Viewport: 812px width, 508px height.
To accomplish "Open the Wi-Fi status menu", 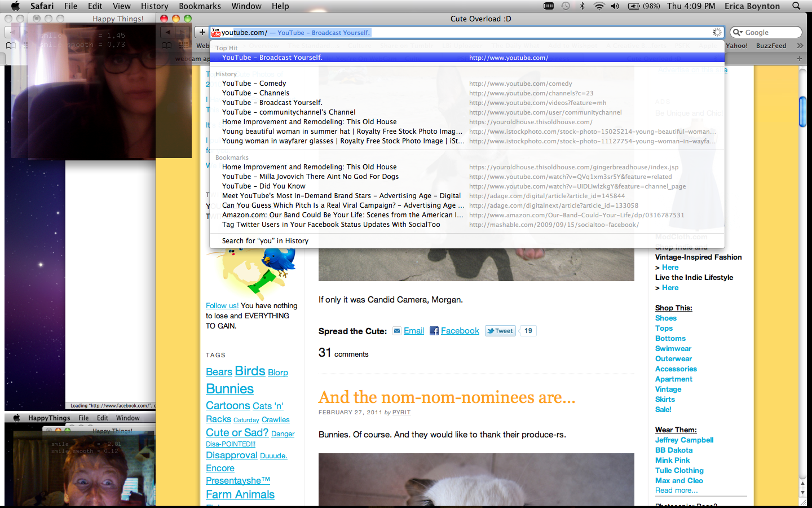I will click(x=599, y=6).
